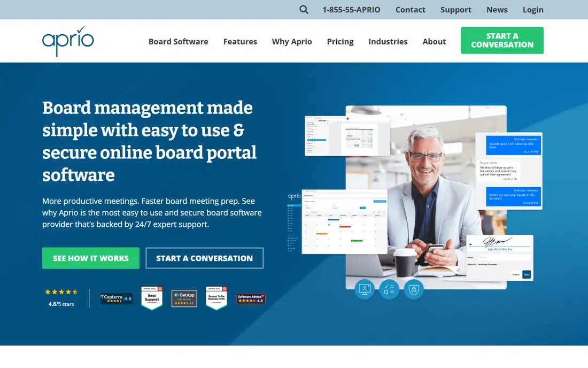
Task: Click the chat messages screenshot thumbnail
Action: point(509,171)
